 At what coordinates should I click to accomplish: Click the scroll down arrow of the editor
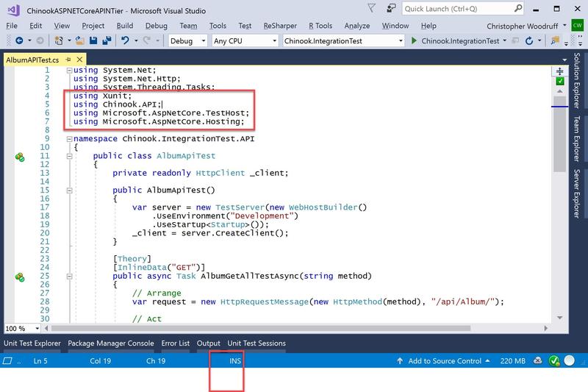(559, 318)
